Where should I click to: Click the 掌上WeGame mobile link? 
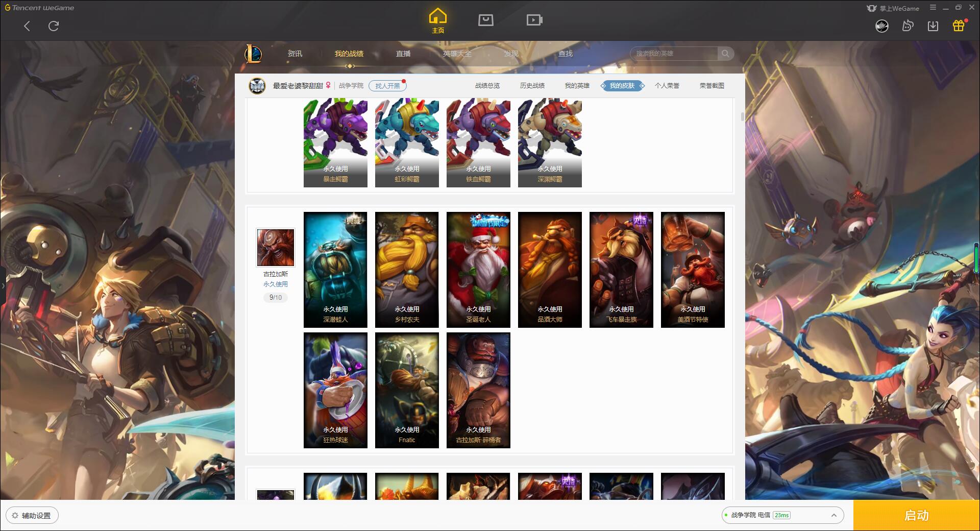(x=893, y=8)
